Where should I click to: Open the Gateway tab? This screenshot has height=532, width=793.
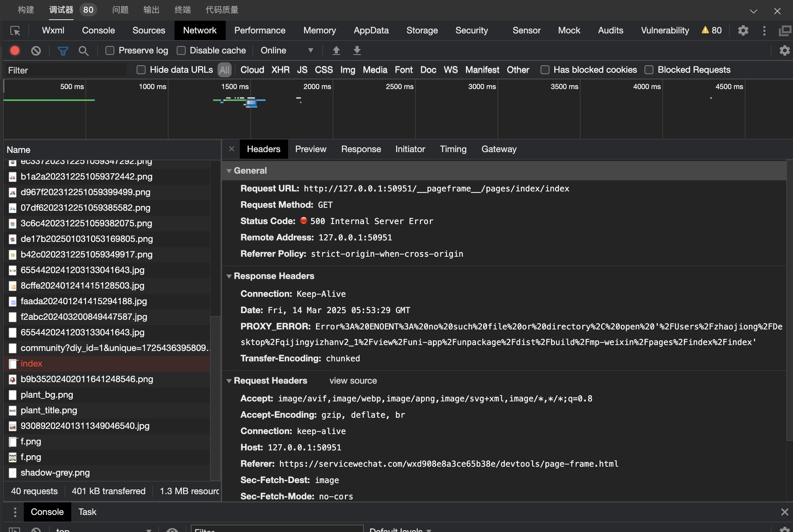[x=499, y=149]
